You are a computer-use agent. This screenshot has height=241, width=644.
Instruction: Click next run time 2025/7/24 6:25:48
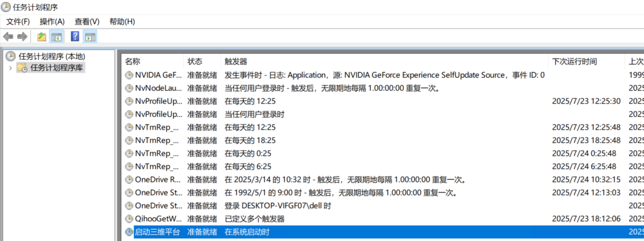[584, 167]
